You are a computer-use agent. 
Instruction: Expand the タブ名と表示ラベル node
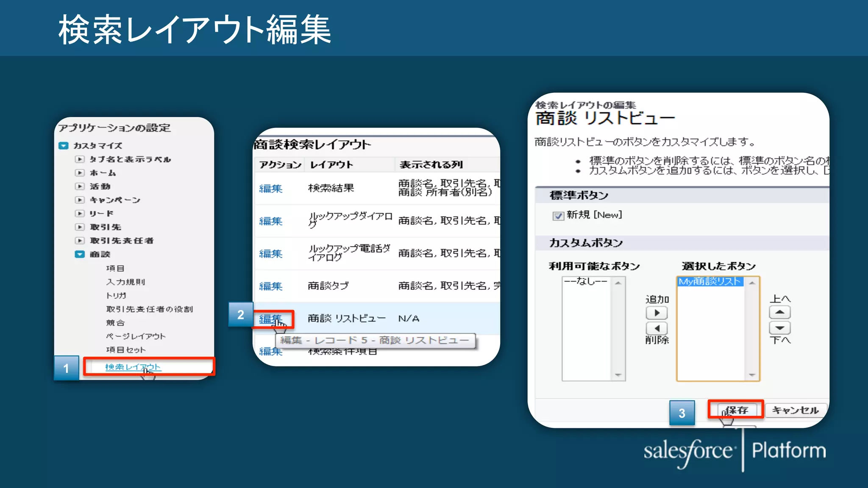click(80, 159)
